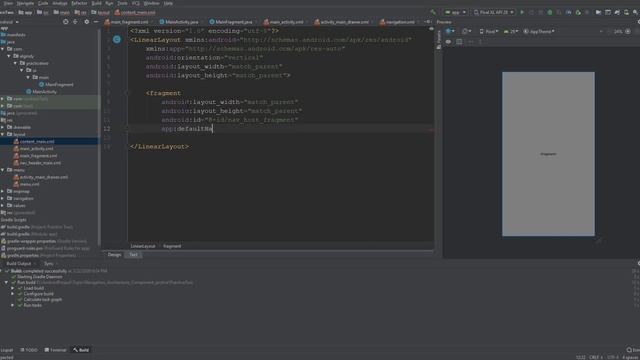Image resolution: width=640 pixels, height=360 pixels.
Task: Switch to MainFragment.java editor tab
Action: tap(231, 22)
